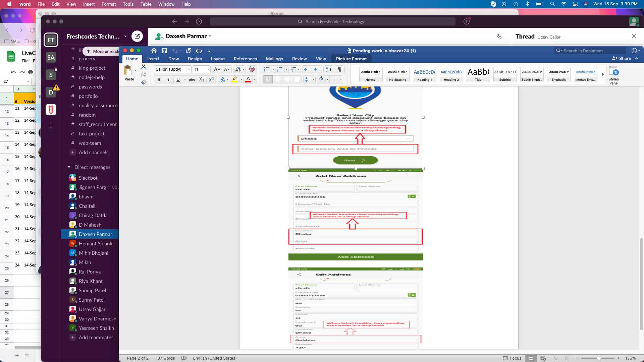
Task: Collapse the Direct messages section
Action: pyautogui.click(x=69, y=167)
